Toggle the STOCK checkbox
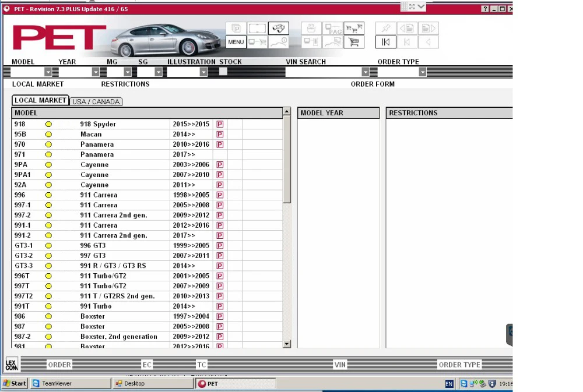 pyautogui.click(x=223, y=71)
